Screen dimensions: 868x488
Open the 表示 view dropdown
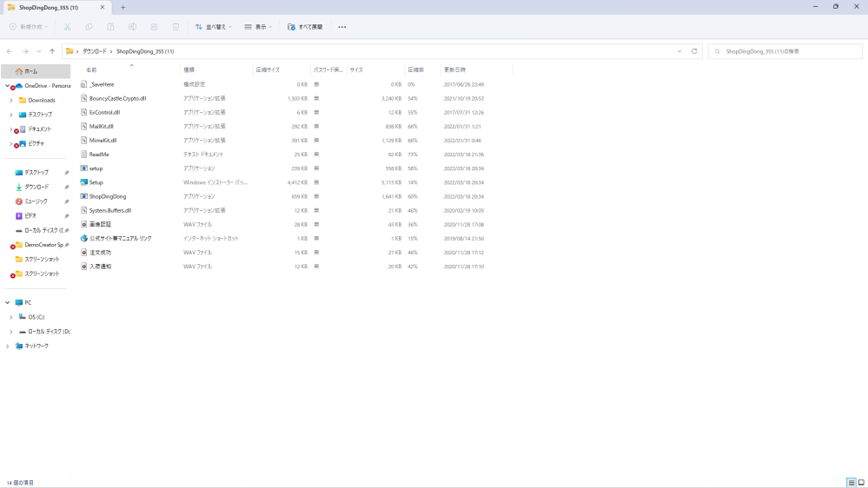pyautogui.click(x=258, y=27)
